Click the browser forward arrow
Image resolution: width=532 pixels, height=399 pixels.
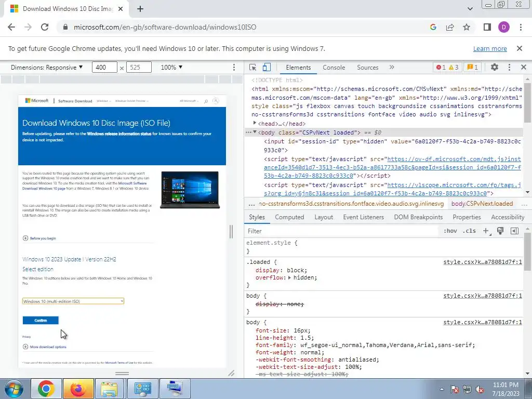[28, 27]
